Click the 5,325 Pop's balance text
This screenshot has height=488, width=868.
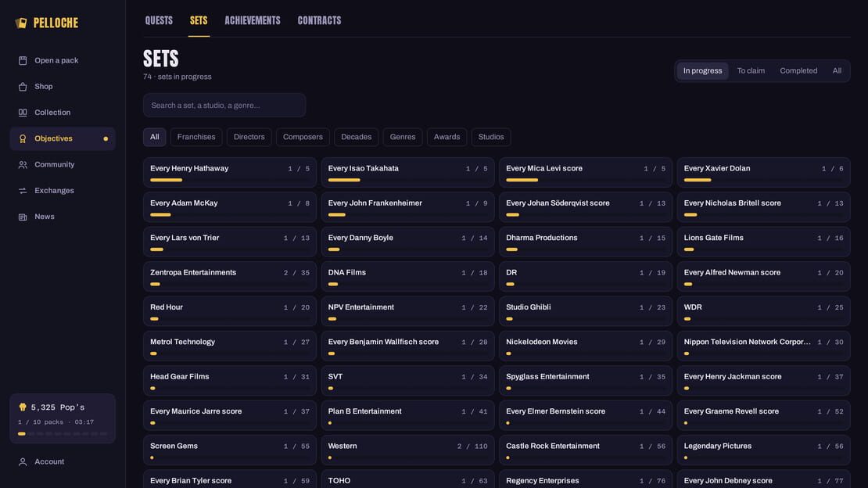(x=58, y=407)
